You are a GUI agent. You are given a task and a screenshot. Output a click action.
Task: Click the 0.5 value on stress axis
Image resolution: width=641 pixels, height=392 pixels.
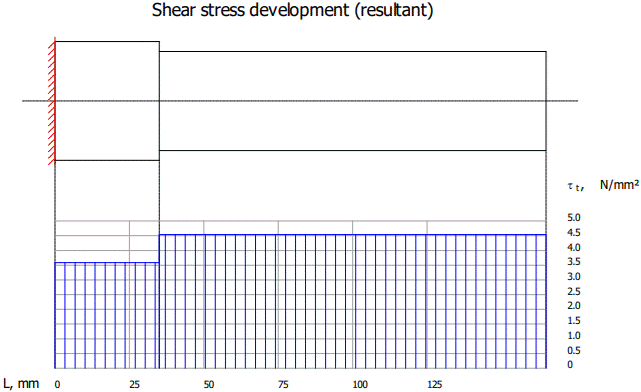point(574,350)
